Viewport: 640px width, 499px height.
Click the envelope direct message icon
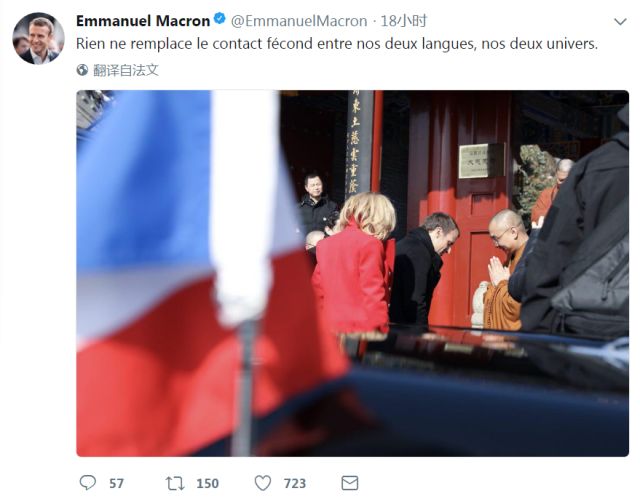point(350,483)
